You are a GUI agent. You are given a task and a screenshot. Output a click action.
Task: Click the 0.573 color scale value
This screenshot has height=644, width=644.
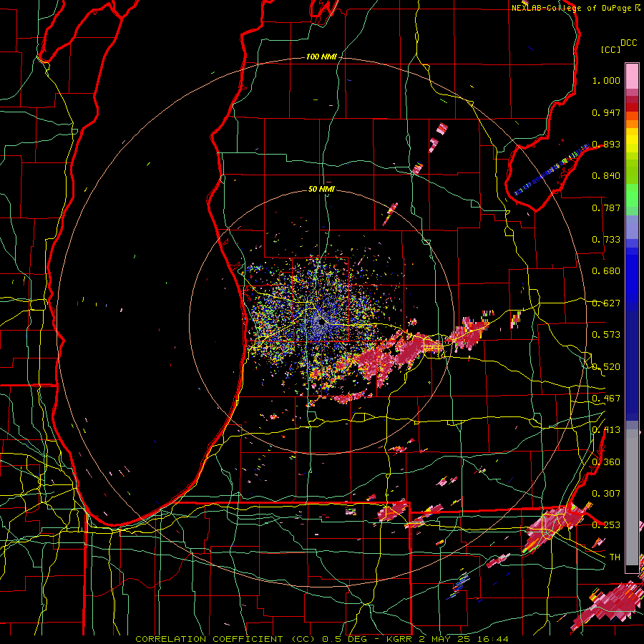point(606,335)
